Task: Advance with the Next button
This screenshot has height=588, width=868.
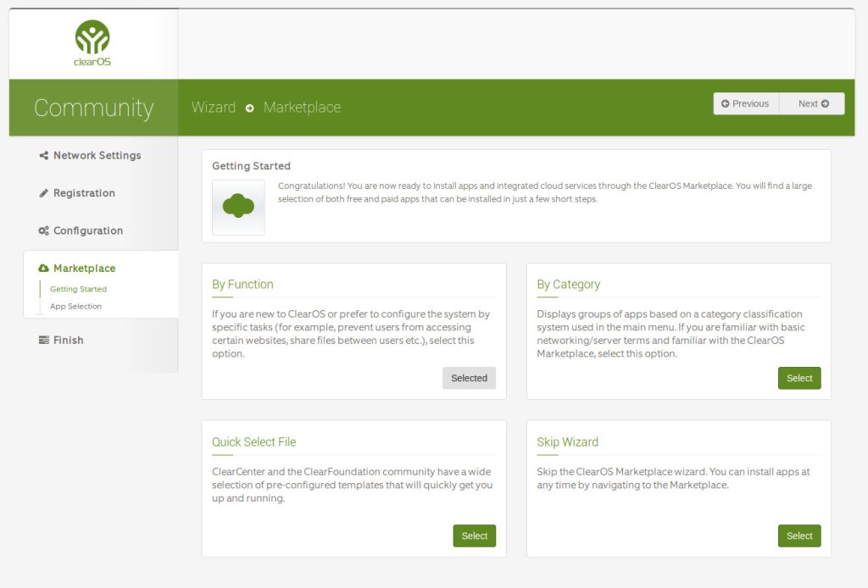Action: point(812,103)
